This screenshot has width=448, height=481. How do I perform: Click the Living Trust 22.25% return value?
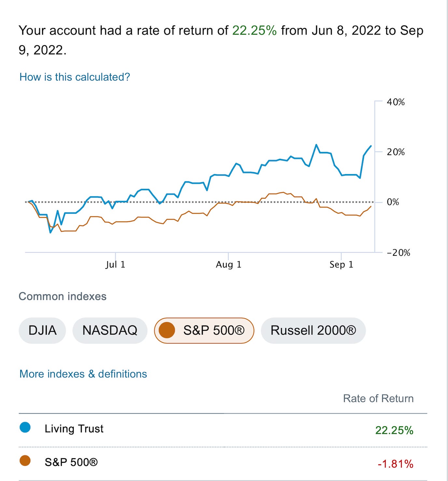coord(394,430)
